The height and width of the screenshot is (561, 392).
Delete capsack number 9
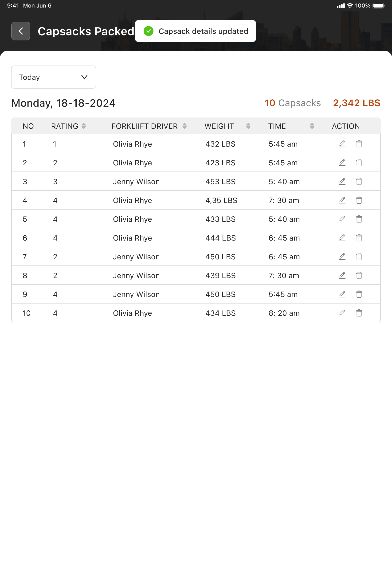tap(359, 294)
